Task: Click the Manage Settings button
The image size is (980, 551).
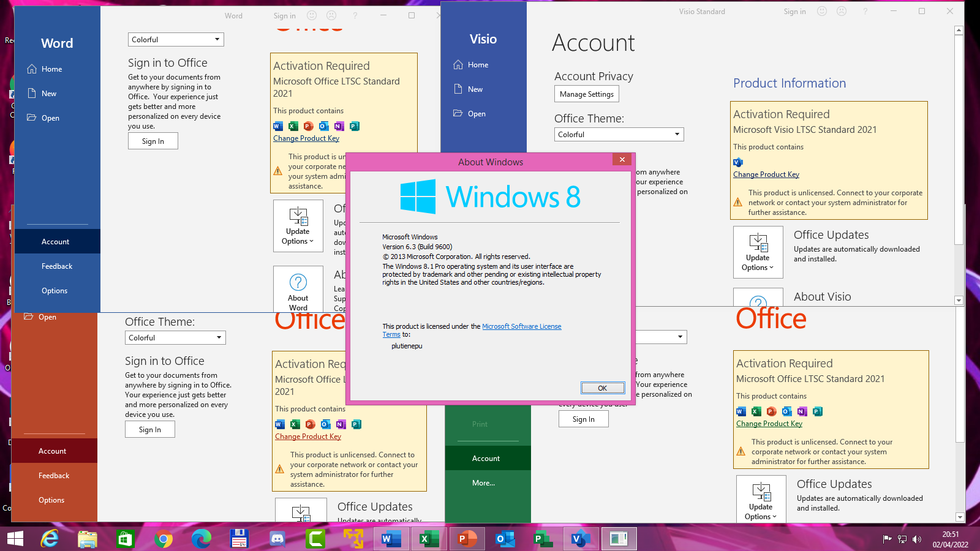Action: tap(586, 94)
